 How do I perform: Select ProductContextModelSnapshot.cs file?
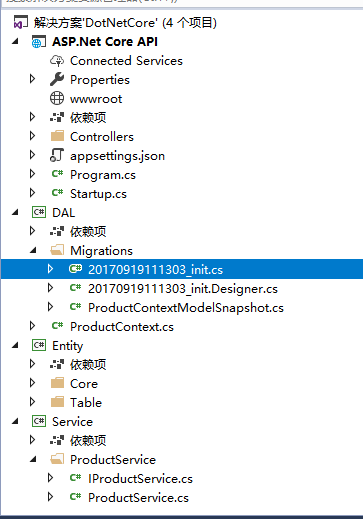coord(186,307)
